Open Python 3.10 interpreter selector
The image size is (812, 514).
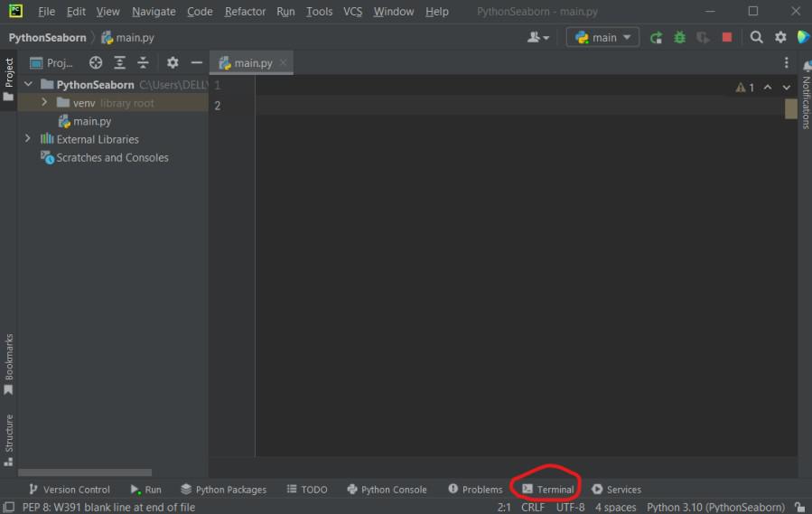715,508
